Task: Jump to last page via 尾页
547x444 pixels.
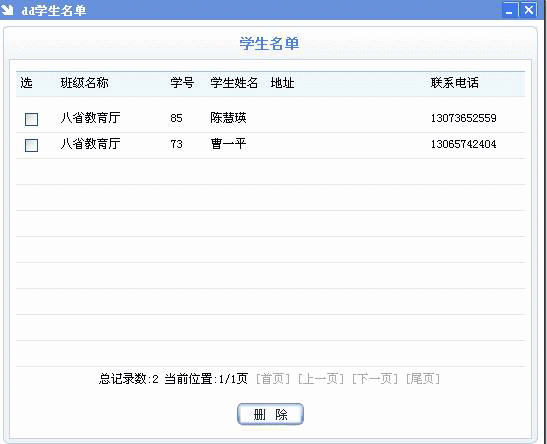Action: point(423,379)
